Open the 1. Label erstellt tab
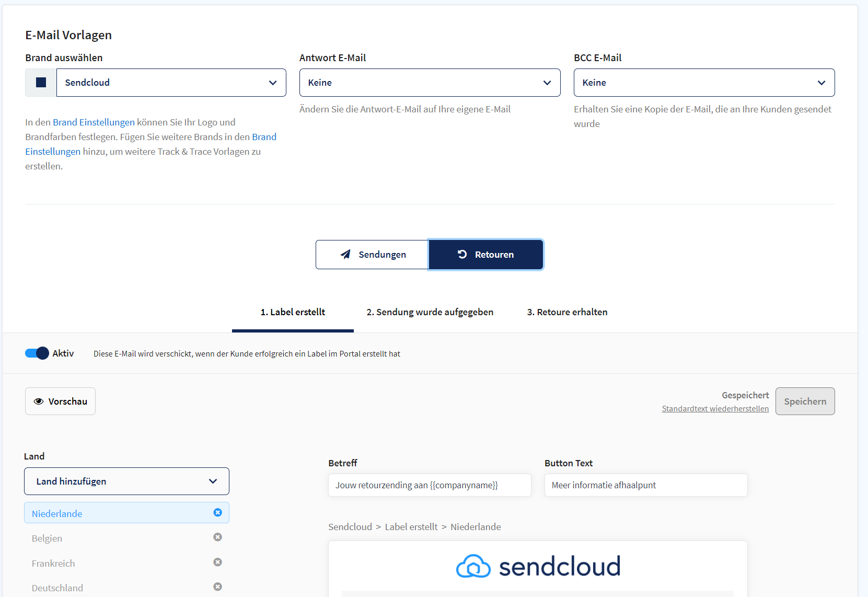 (293, 312)
